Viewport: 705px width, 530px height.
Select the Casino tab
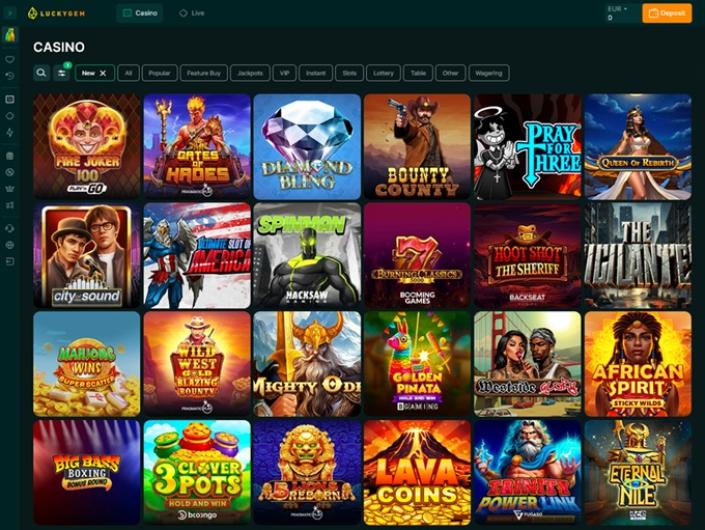pos(140,13)
